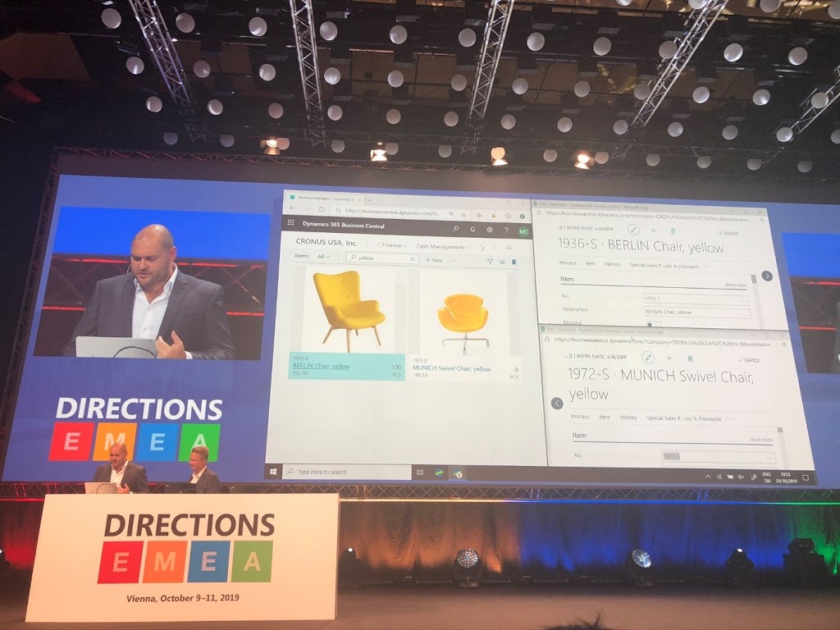Open Task View on the taskbar

pyautogui.click(x=420, y=472)
